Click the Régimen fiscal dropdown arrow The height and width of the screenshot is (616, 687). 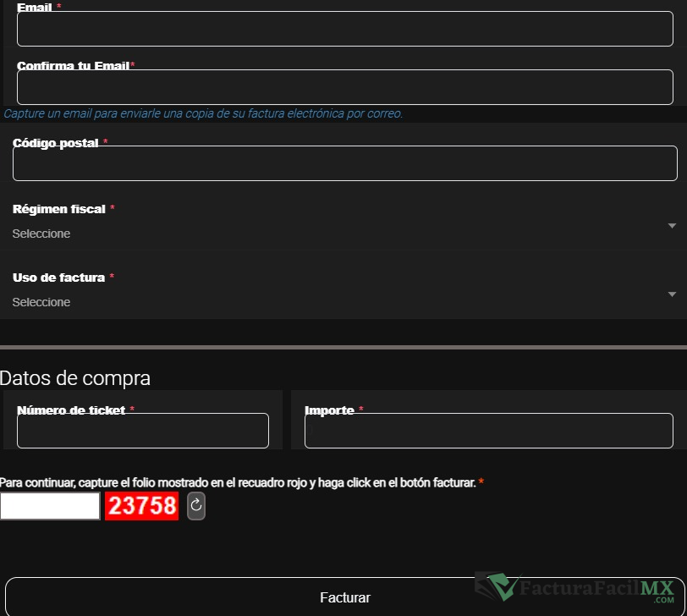[672, 226]
